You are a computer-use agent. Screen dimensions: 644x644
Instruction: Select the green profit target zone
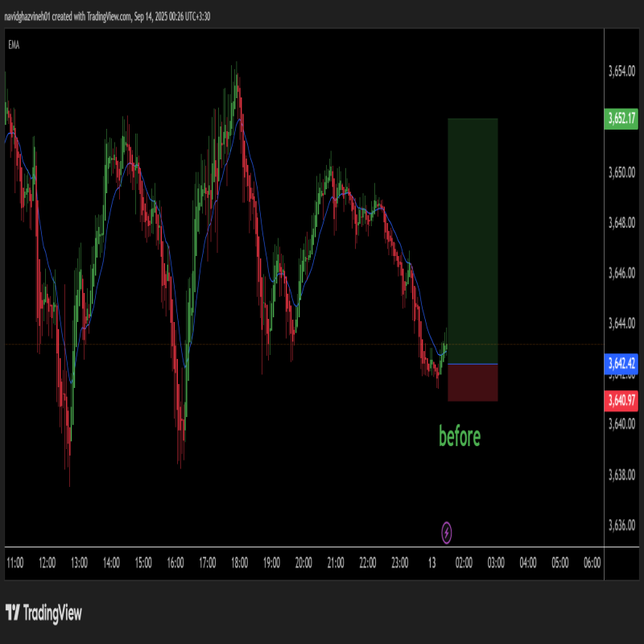473,242
